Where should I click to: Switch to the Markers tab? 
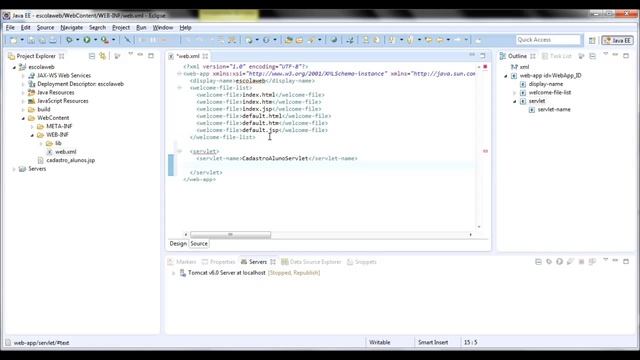tap(182, 262)
